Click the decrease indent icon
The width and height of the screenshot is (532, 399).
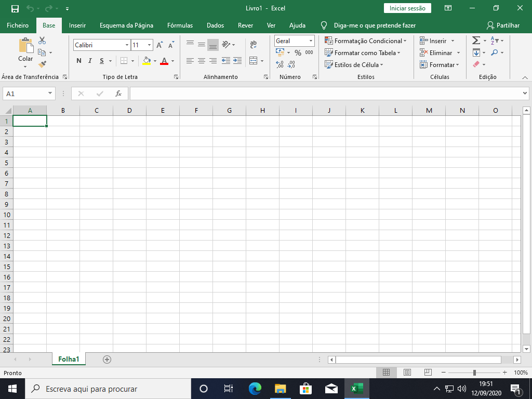pyautogui.click(x=226, y=61)
